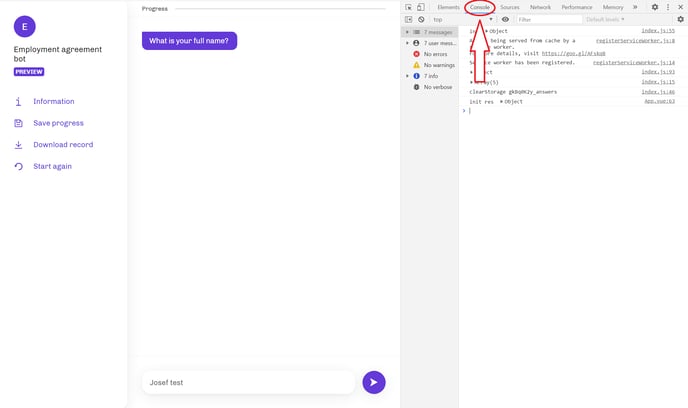Image resolution: width=688 pixels, height=408 pixels.
Task: Open the goo.gl link in console
Action: pyautogui.click(x=573, y=54)
